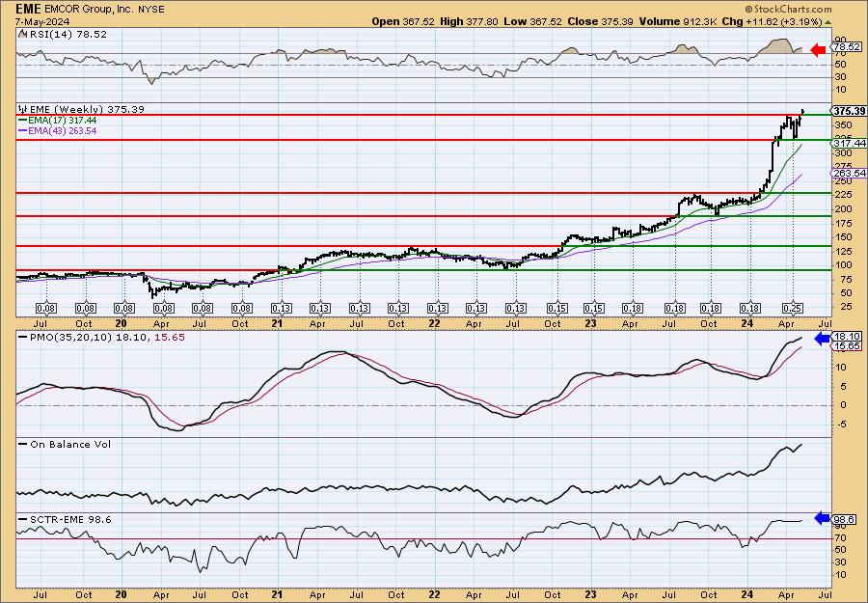Click the 125 price axis label
868x603 pixels.
[844, 252]
